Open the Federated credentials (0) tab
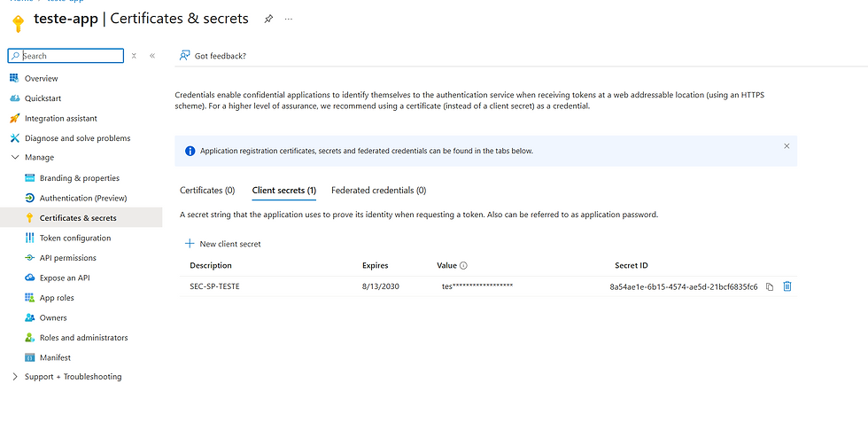868x446 pixels. (x=379, y=190)
